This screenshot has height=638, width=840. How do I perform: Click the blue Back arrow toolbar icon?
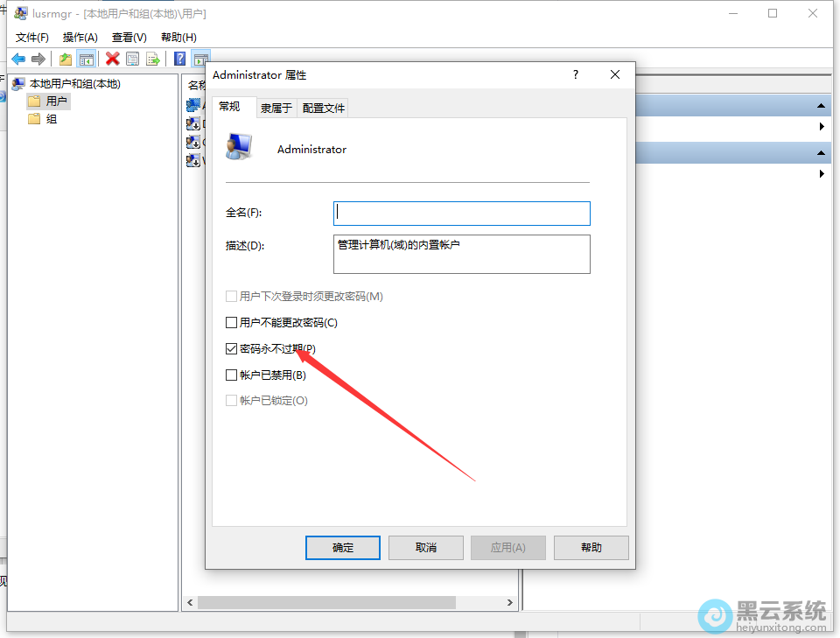(x=18, y=59)
